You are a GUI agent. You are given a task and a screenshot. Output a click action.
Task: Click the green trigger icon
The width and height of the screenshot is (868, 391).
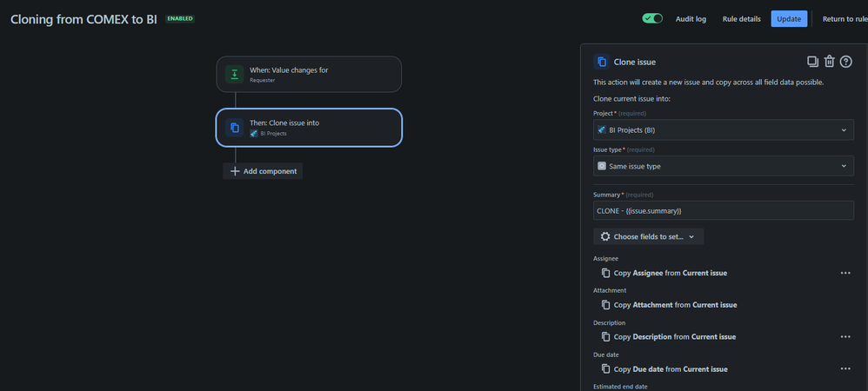pos(234,74)
